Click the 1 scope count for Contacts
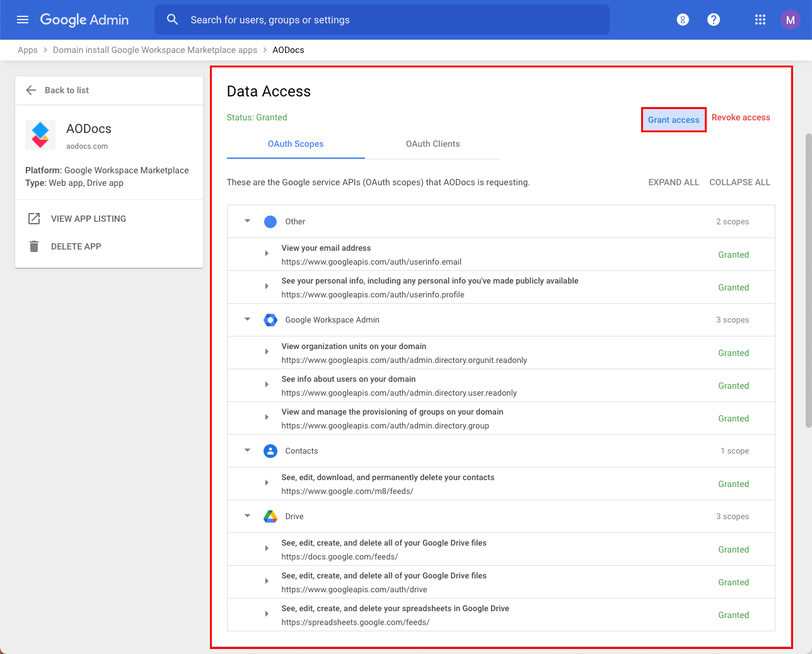The image size is (812, 654). tap(735, 451)
